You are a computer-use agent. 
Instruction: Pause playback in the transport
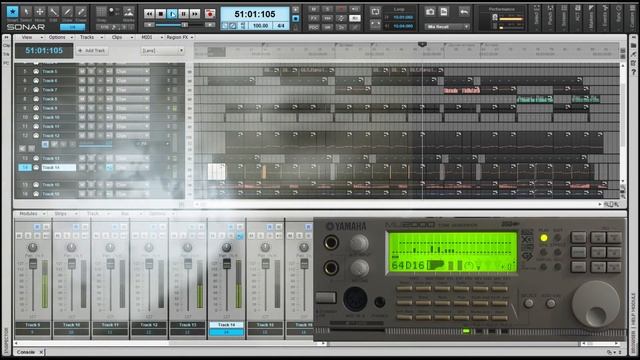[x=184, y=14]
